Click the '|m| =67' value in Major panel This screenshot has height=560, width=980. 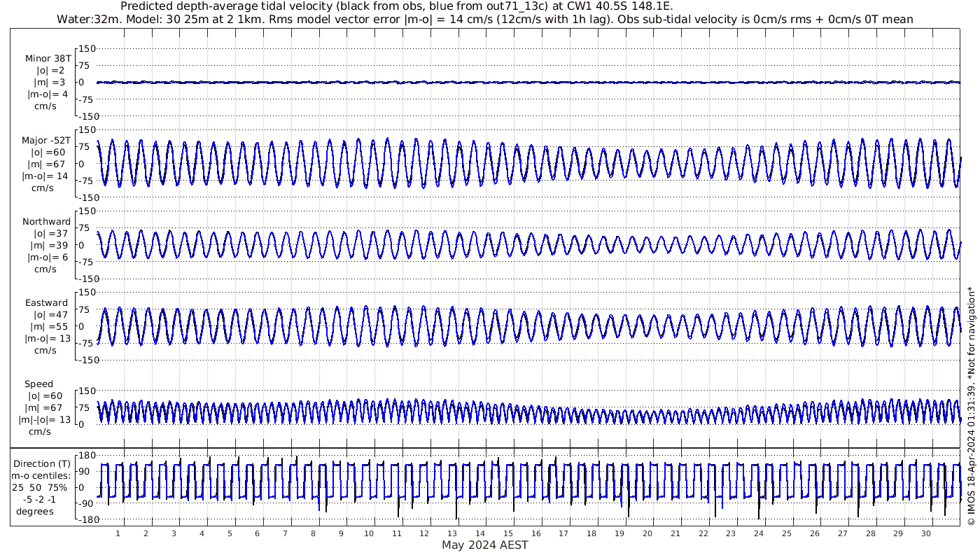click(48, 164)
